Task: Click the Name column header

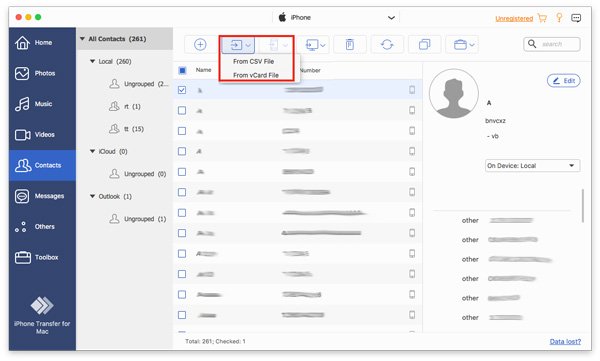Action: pyautogui.click(x=204, y=70)
